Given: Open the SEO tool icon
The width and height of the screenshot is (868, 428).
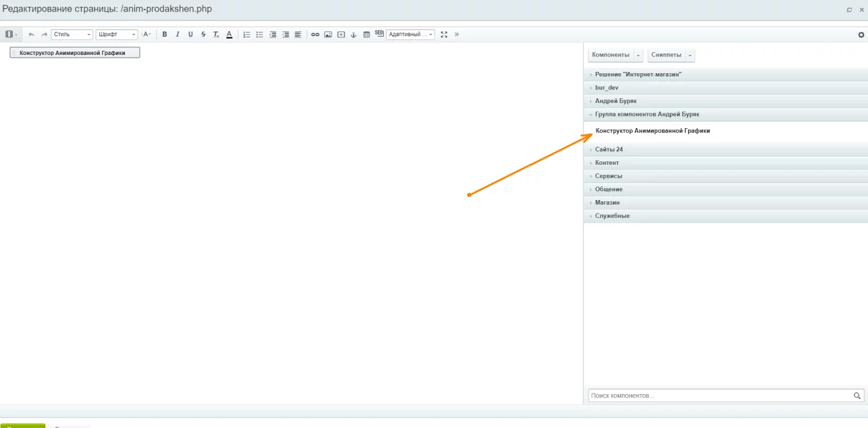Looking at the screenshot, I should click(x=379, y=34).
